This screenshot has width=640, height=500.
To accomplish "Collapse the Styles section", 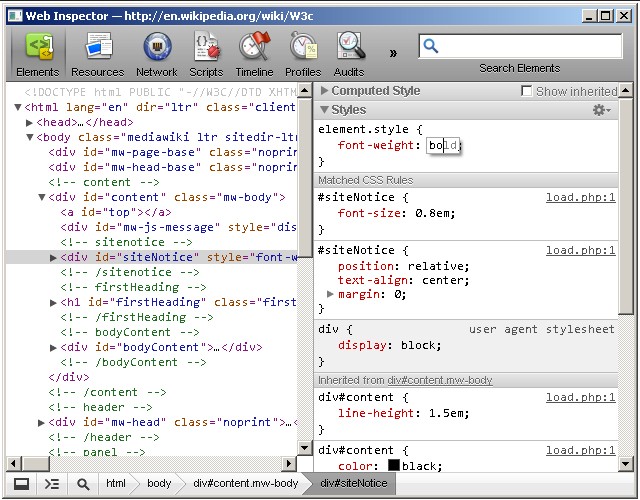I will (324, 110).
